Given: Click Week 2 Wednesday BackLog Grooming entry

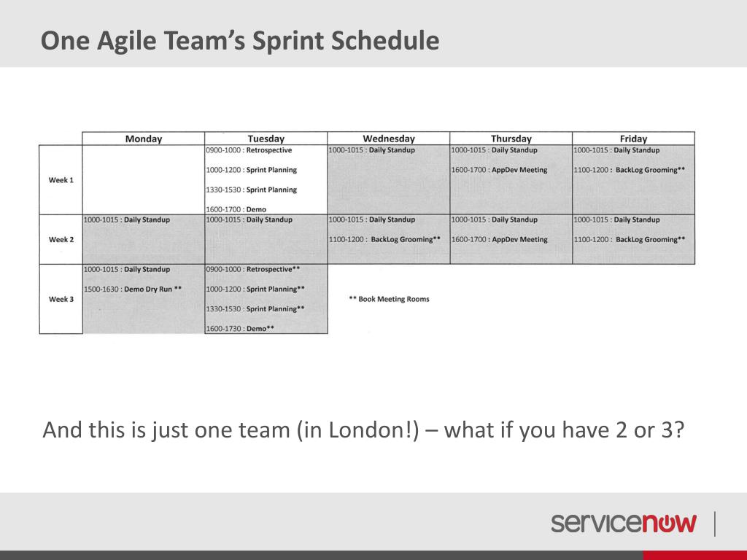Looking at the screenshot, I should point(384,239).
